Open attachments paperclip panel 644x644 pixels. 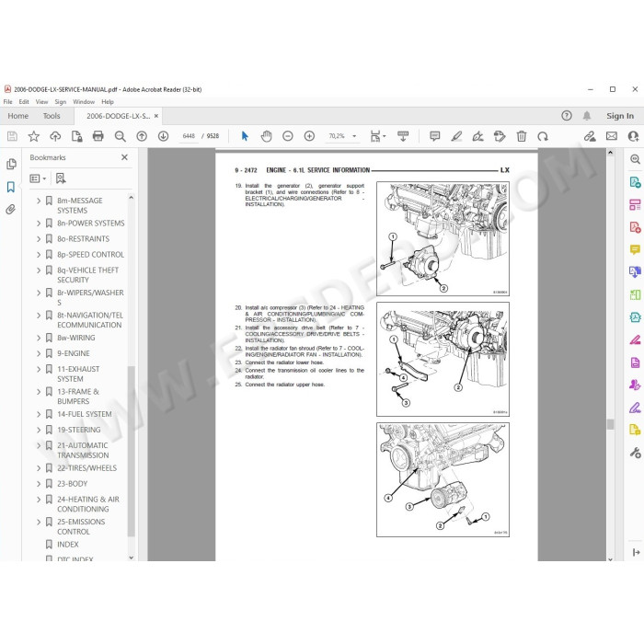click(11, 210)
